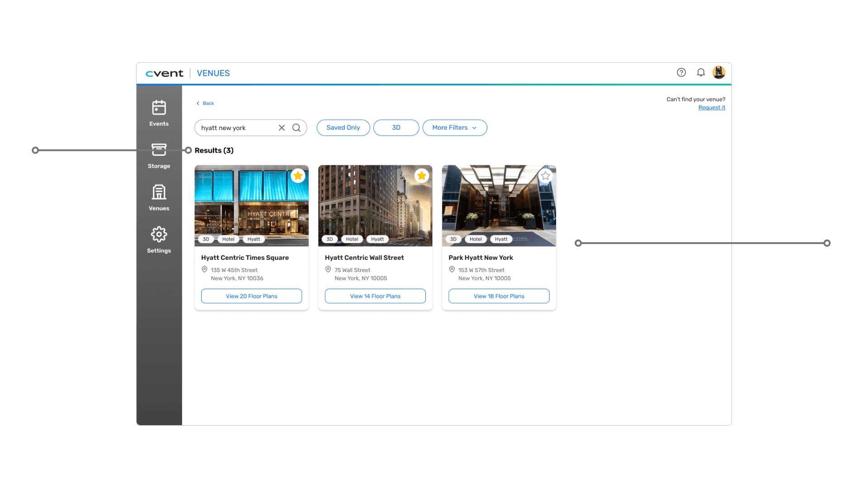
Task: Open the notifications bell
Action: click(701, 72)
